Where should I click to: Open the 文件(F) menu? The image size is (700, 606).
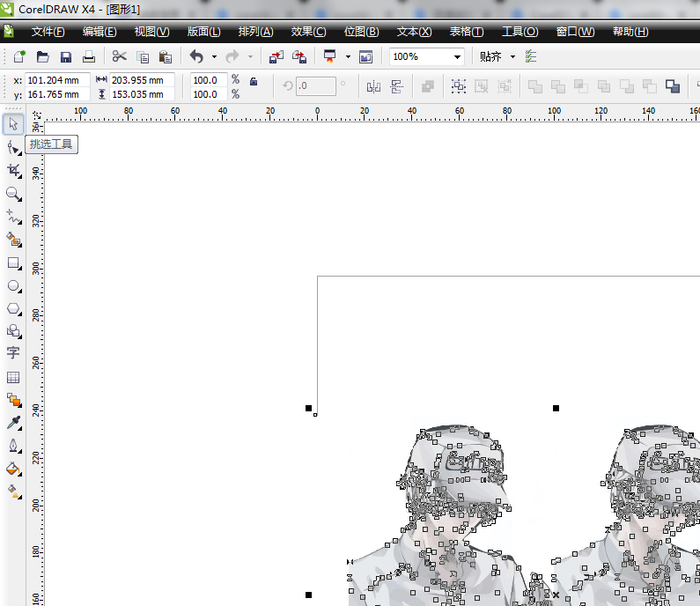(48, 32)
